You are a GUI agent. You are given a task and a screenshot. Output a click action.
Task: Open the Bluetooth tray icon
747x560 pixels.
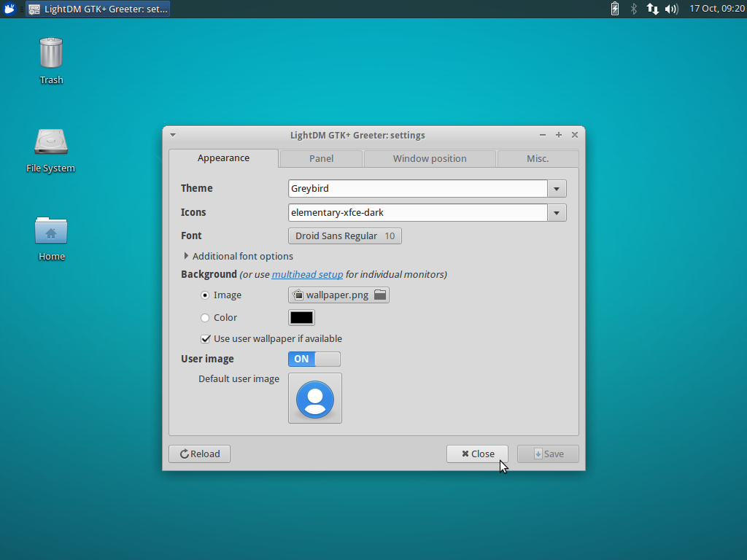633,9
